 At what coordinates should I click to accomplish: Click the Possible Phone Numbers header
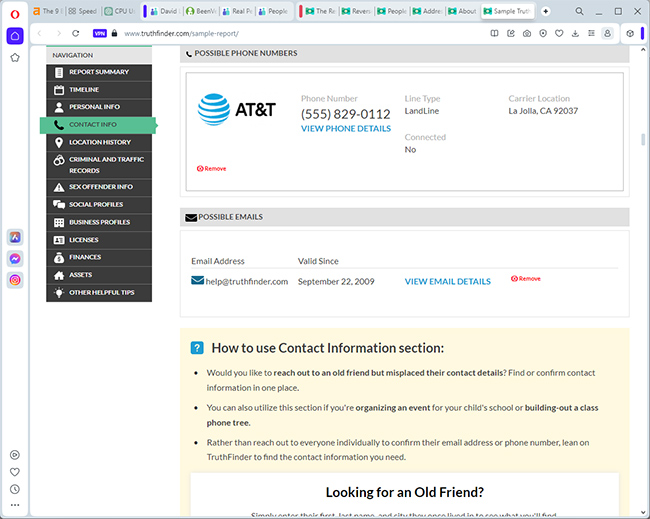pyautogui.click(x=405, y=53)
